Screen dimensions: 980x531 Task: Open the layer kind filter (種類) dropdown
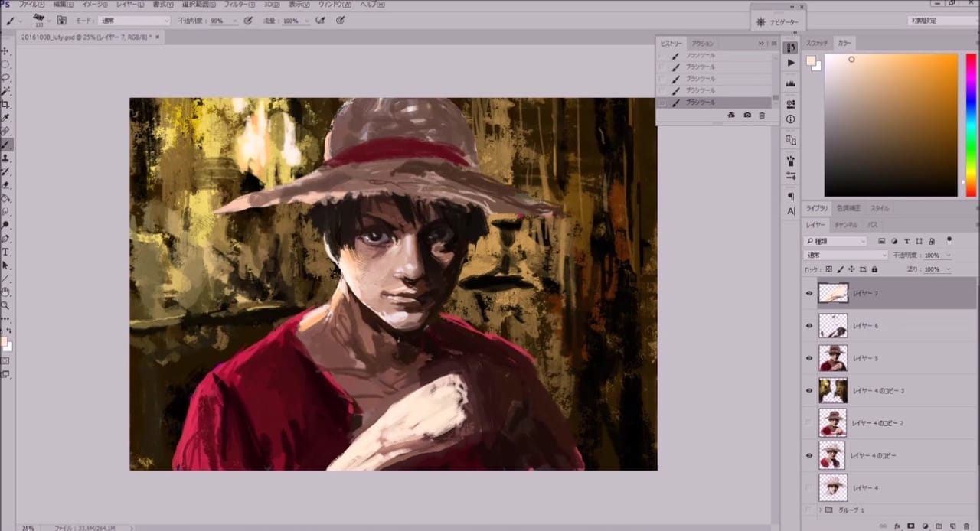point(835,241)
